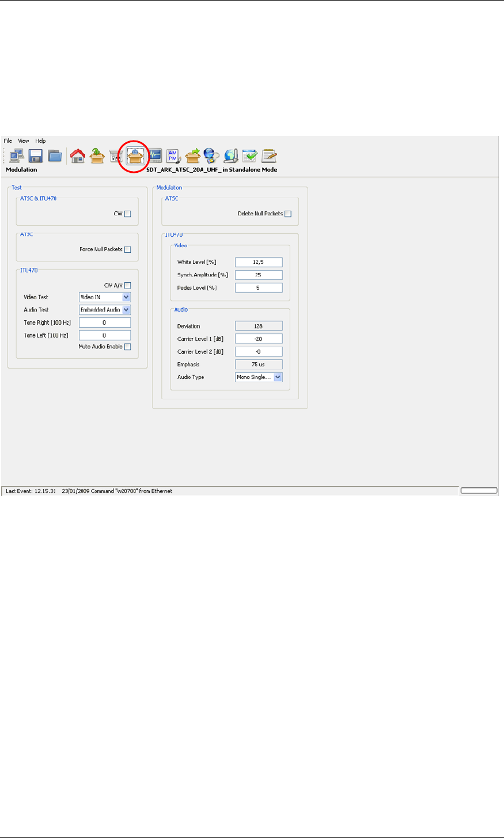Click the Deviation value field
The width and height of the screenshot is (504, 838).
tap(259, 326)
